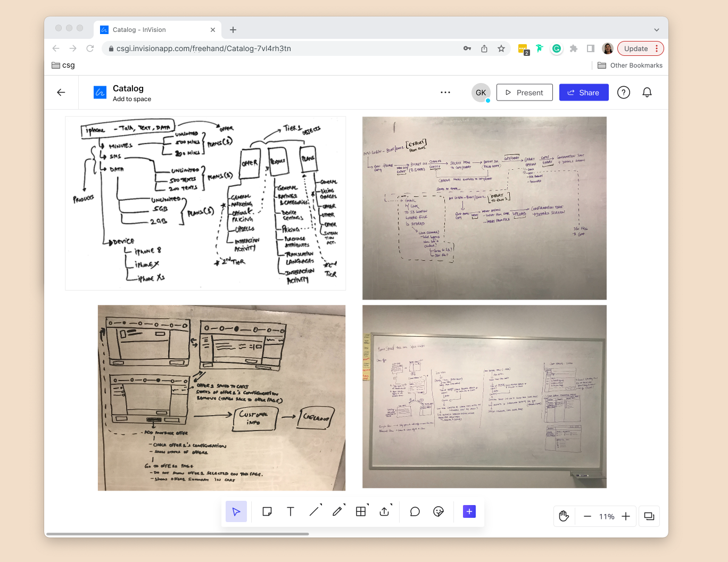Open the Other Bookmarks folder
Screen dimensions: 728x562
630,65
